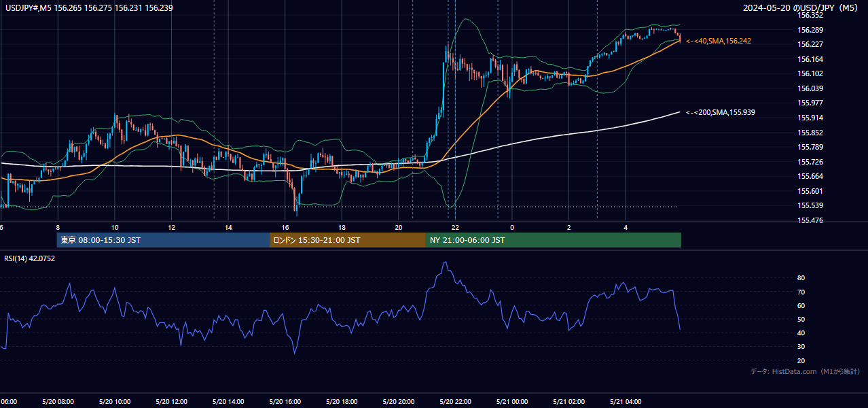Click hour tick 22 on the price chart axis

[455, 227]
